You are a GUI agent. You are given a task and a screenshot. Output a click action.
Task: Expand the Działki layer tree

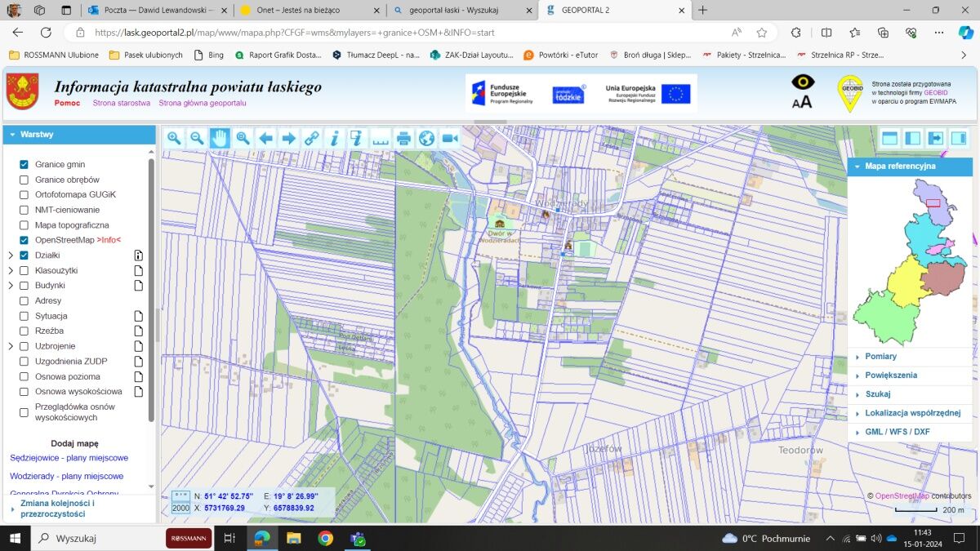[x=11, y=256]
